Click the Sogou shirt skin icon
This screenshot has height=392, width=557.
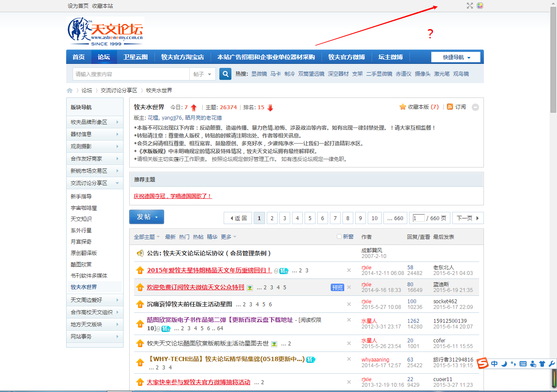[542, 364]
